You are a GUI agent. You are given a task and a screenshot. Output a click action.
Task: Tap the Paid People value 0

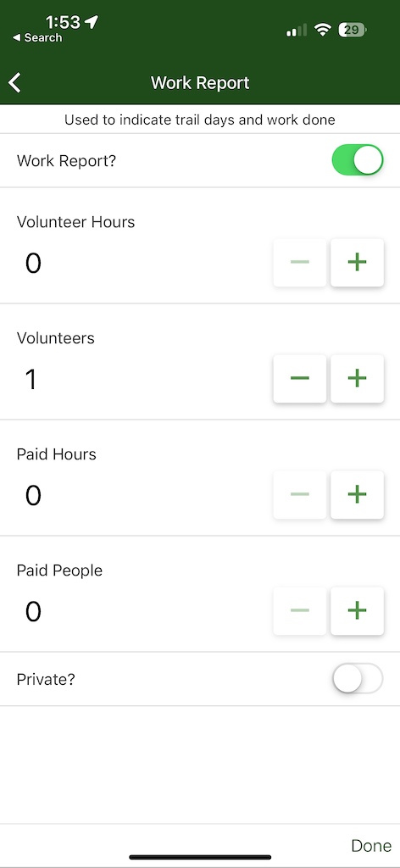coord(33,612)
